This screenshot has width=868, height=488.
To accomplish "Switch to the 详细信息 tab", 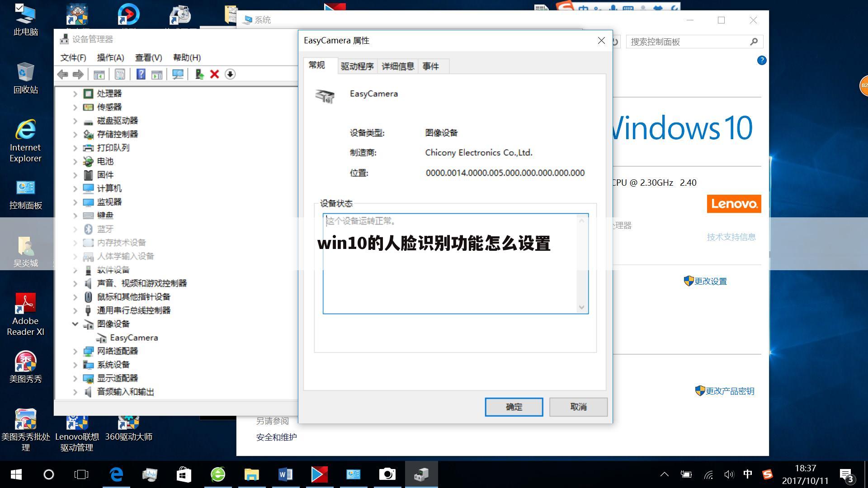I will (398, 66).
